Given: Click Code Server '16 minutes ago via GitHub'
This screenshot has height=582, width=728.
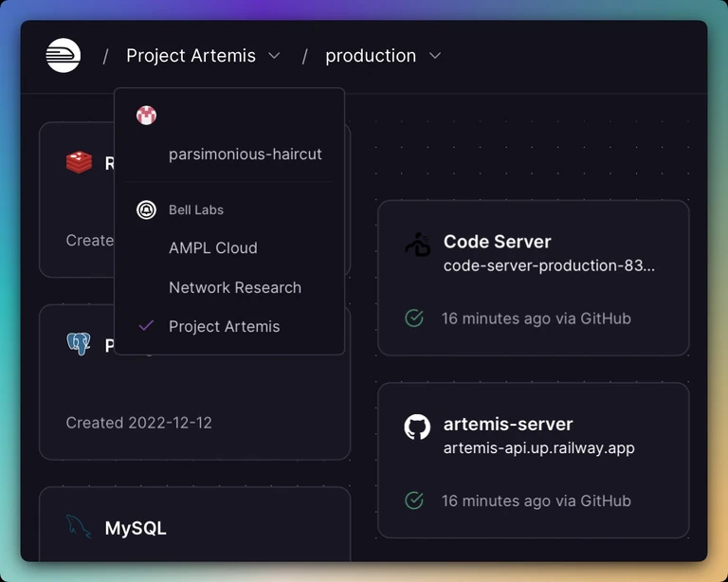Looking at the screenshot, I should [x=537, y=318].
